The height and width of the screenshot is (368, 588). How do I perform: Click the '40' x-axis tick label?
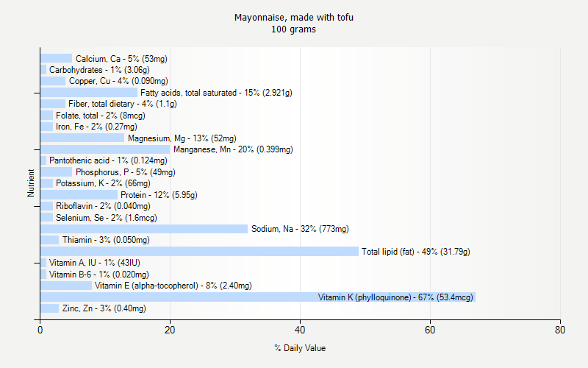click(300, 330)
